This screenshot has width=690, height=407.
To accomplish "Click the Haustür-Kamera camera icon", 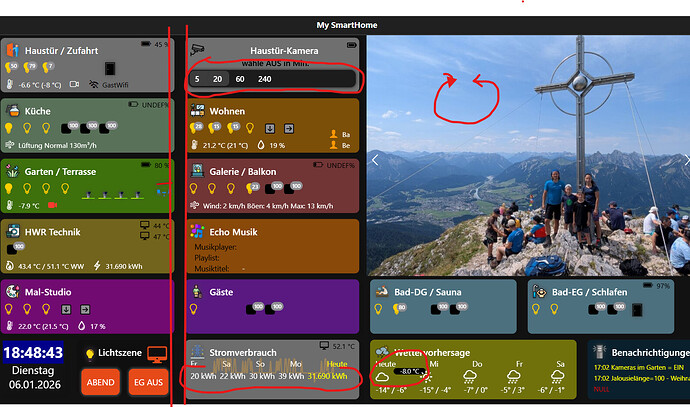I will (x=197, y=50).
